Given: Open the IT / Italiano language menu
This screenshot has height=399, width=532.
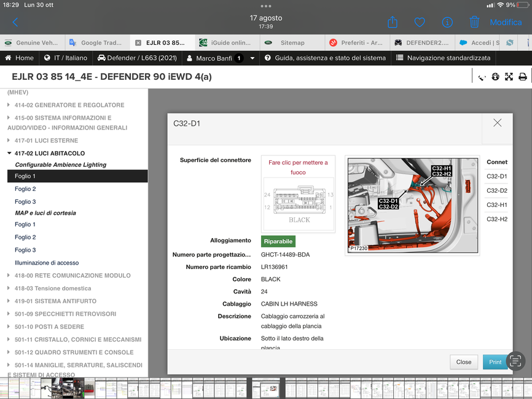Looking at the screenshot, I should click(66, 58).
